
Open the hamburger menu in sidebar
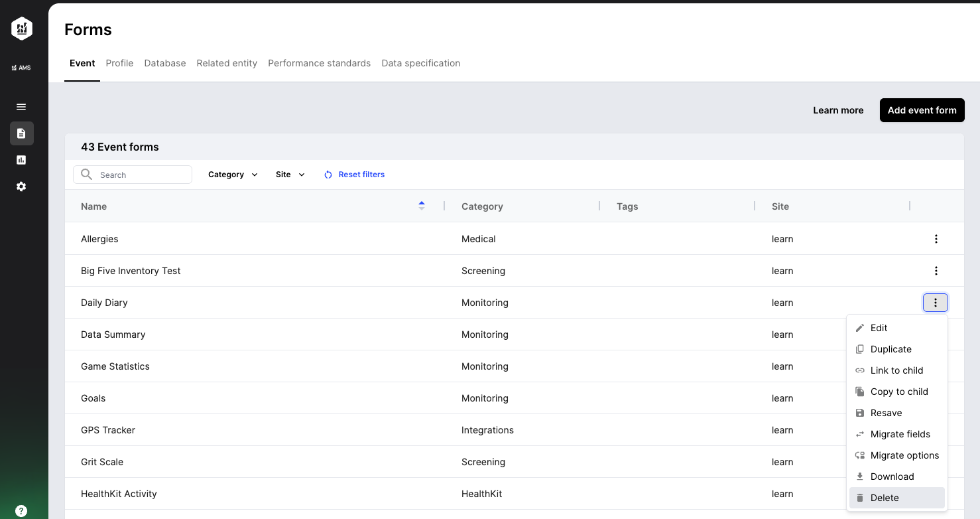click(x=21, y=107)
